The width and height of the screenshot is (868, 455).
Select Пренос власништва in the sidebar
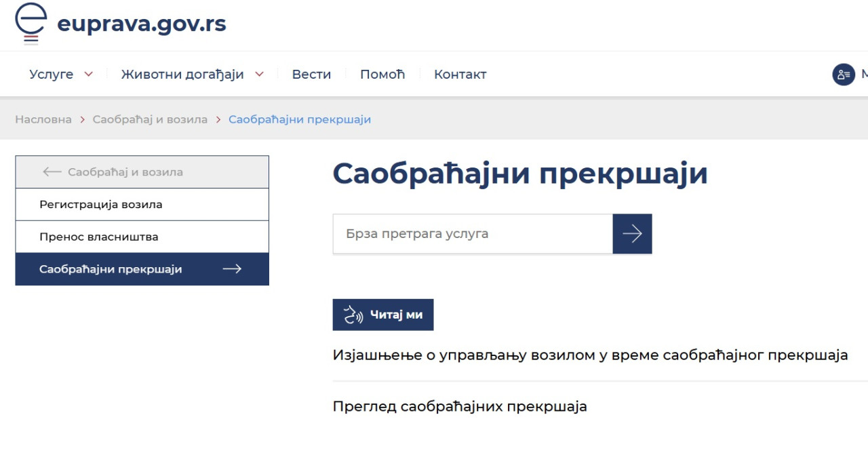pyautogui.click(x=99, y=237)
